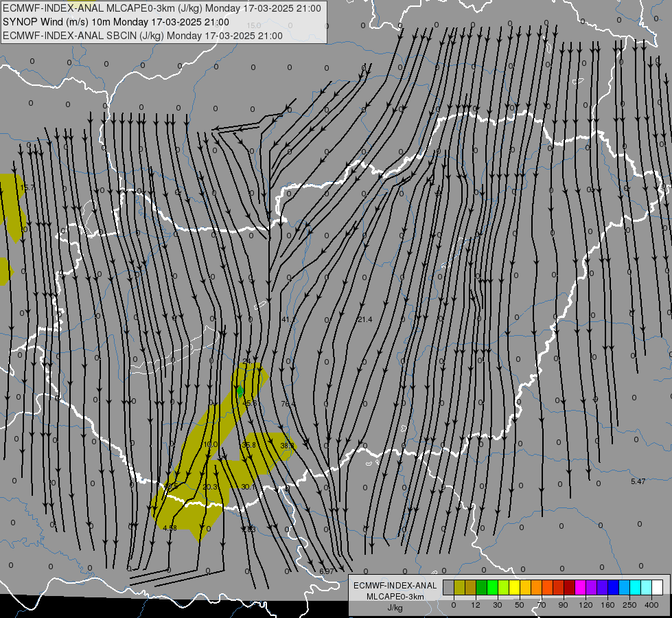This screenshot has height=618, width=672.
Task: Click the map value 1.83
Action: (248, 529)
